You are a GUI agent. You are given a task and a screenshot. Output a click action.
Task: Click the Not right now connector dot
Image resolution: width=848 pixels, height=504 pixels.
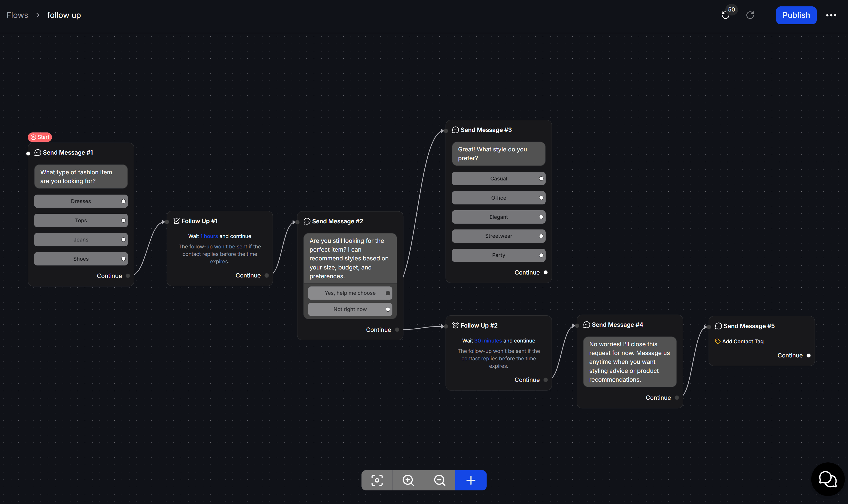388,309
